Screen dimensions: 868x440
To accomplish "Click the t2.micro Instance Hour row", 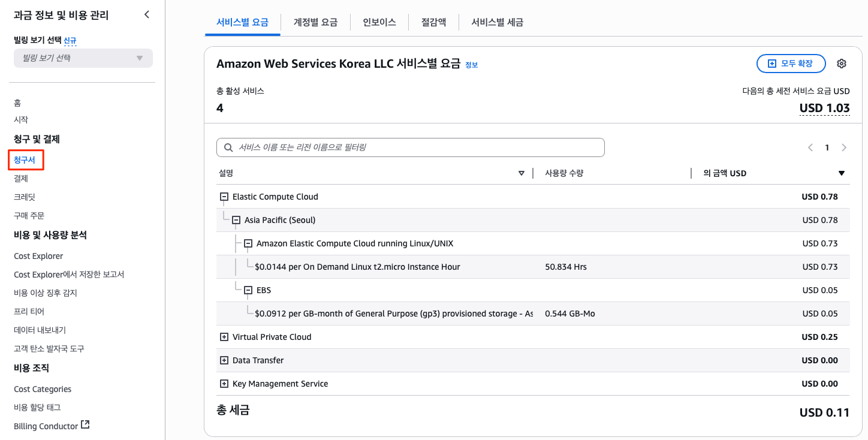I will (x=533, y=267).
